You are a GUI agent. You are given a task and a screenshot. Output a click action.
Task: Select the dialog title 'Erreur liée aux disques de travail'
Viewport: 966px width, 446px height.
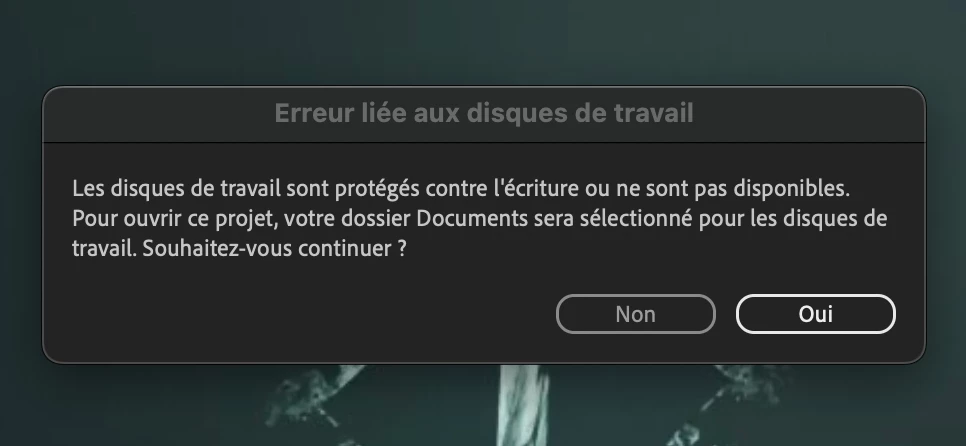coord(484,113)
